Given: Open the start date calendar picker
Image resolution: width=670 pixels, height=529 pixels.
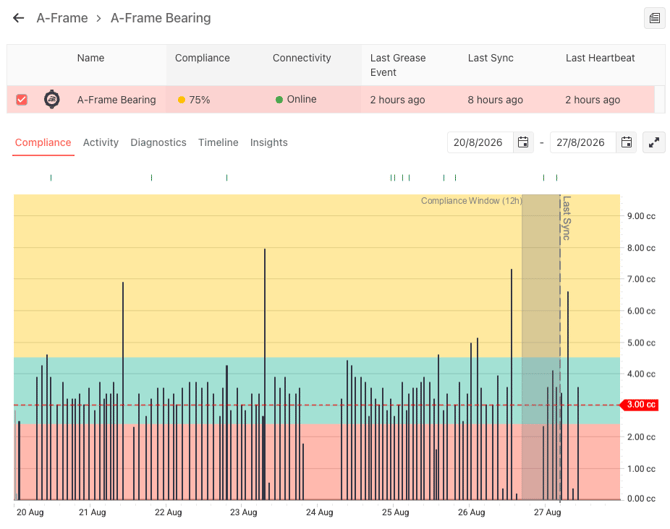Looking at the screenshot, I should (x=523, y=142).
